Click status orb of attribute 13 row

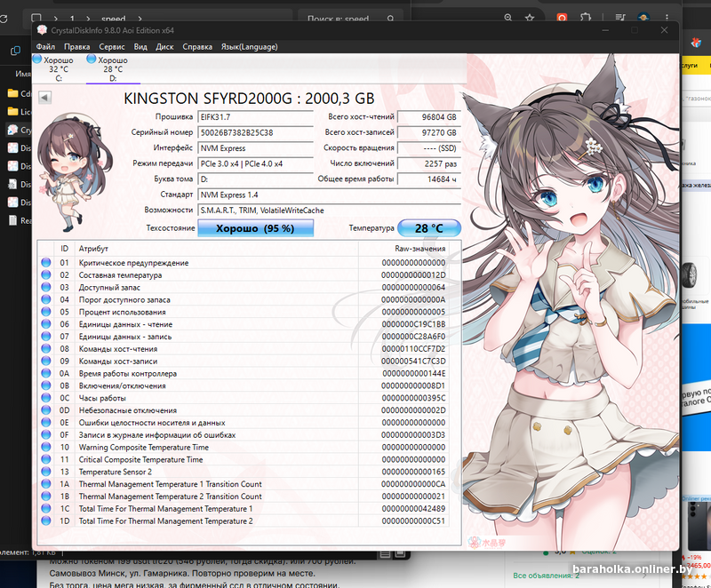(x=46, y=472)
